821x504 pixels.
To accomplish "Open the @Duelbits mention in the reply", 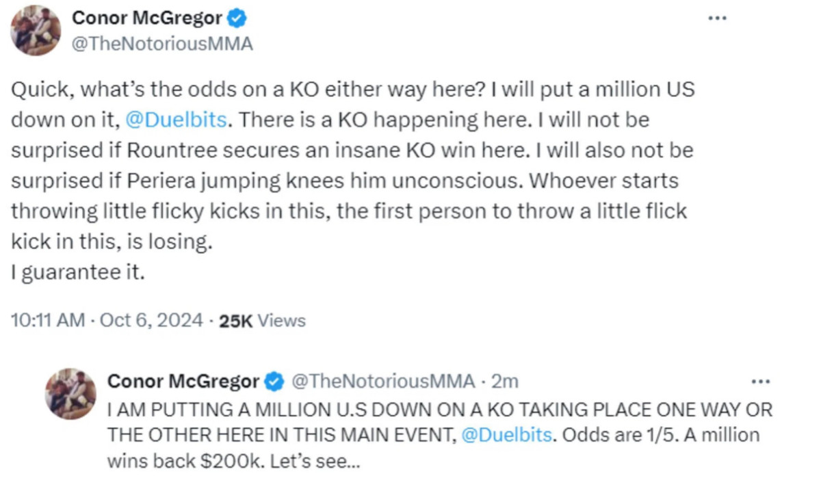I will click(x=506, y=435).
